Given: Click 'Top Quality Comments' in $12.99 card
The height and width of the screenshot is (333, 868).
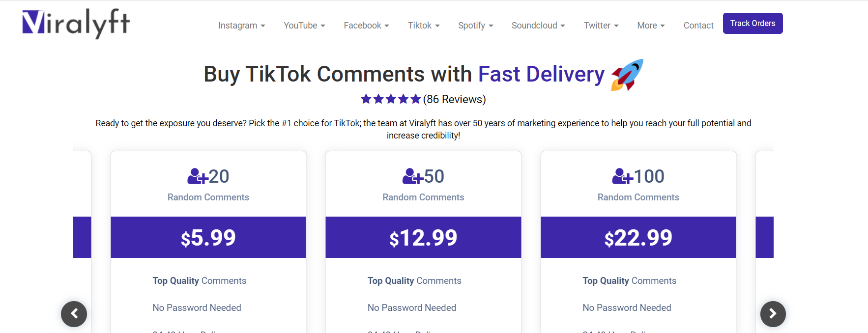Looking at the screenshot, I should coord(414,281).
